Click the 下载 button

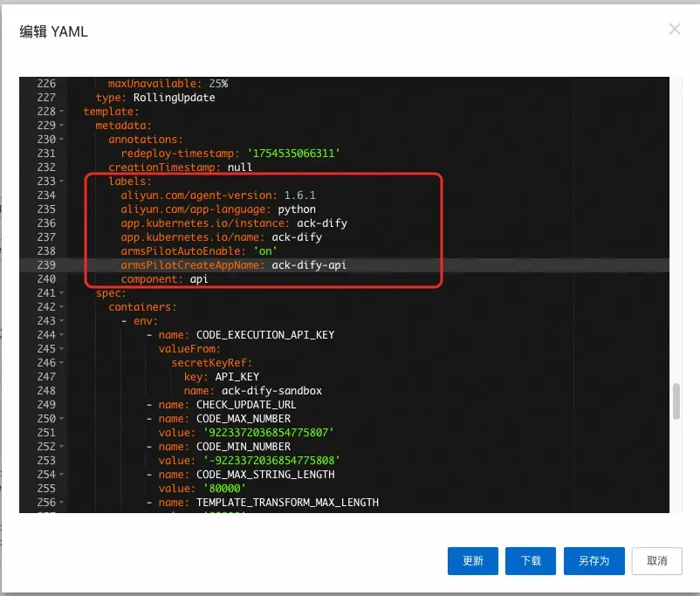(x=531, y=561)
